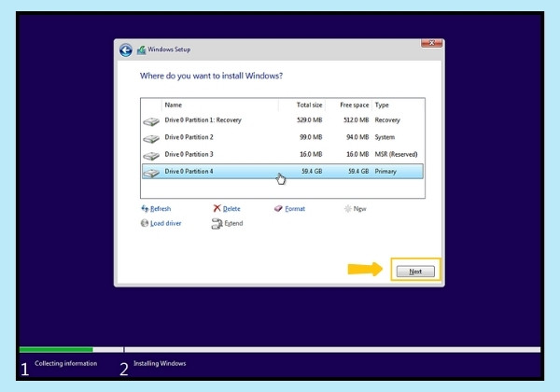Image resolution: width=560 pixels, height=392 pixels.
Task: Click the Collecting information step label
Action: tap(65, 363)
